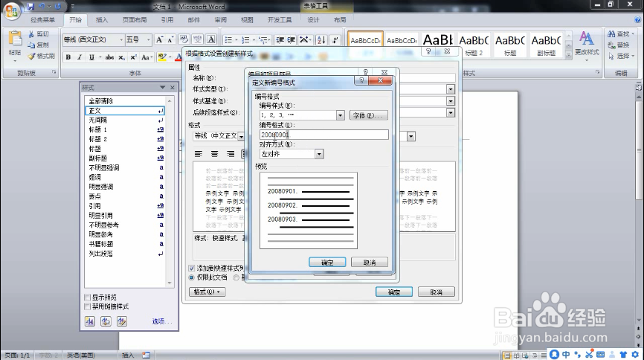Click the Format Painter (格式刷) icon
644x360 pixels.
[x=31, y=56]
